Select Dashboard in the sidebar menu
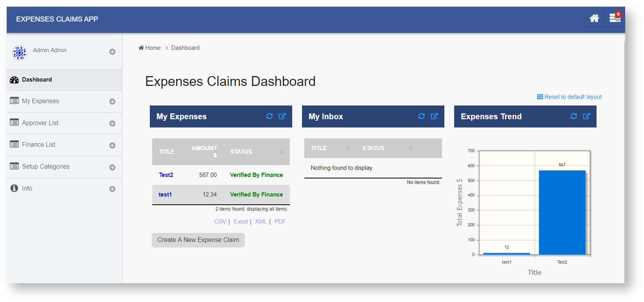644x302 pixels. (64, 80)
